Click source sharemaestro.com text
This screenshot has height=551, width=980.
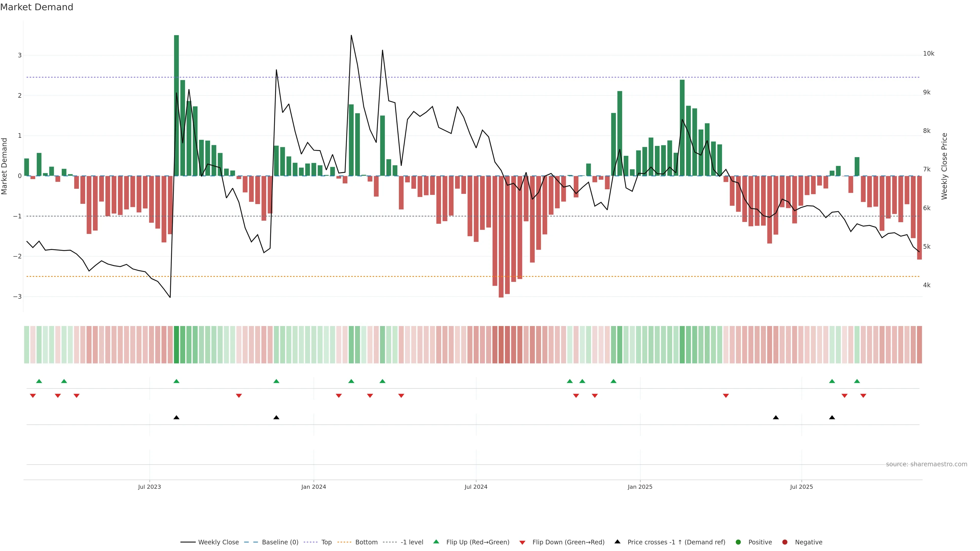point(926,464)
